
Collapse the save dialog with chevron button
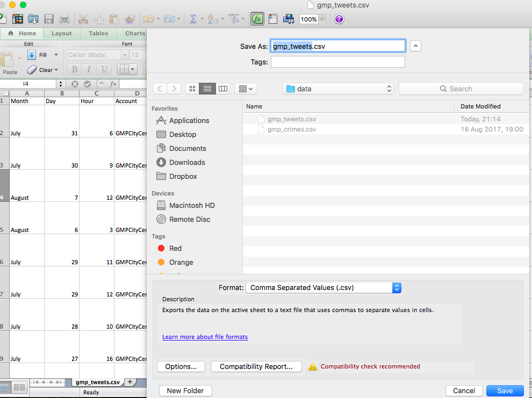[415, 46]
